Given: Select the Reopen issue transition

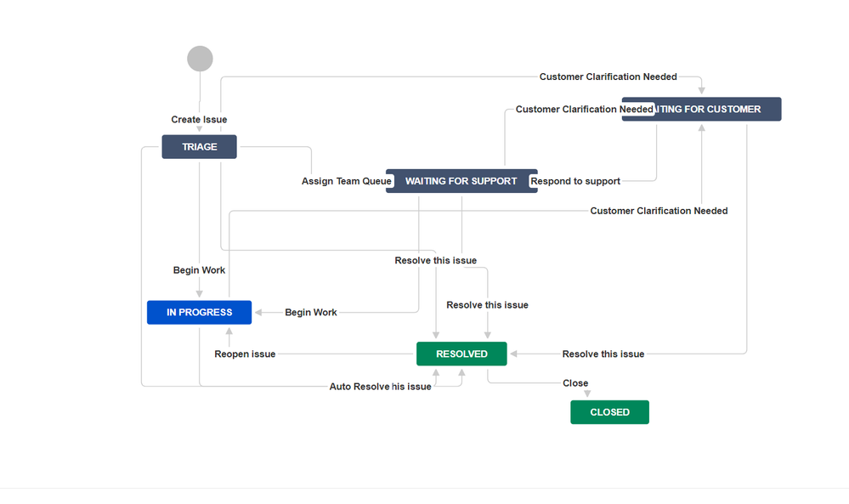Looking at the screenshot, I should click(245, 354).
